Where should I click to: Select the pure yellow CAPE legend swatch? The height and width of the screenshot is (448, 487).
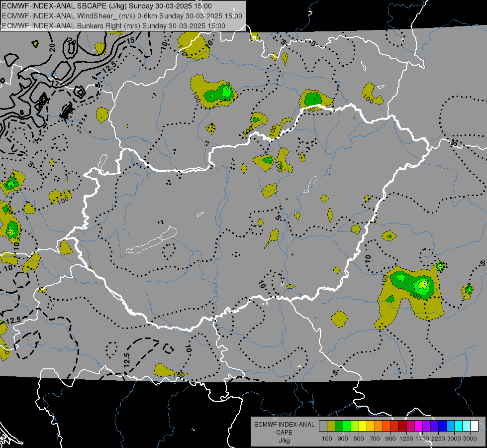[363, 426]
